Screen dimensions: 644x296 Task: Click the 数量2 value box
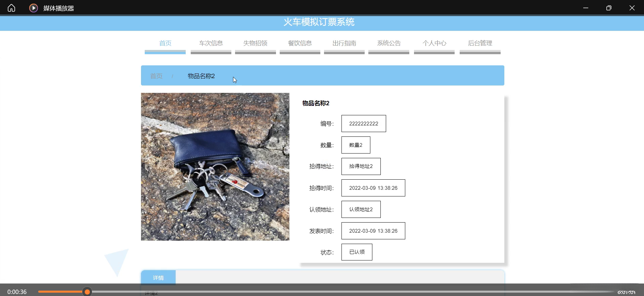tap(356, 145)
